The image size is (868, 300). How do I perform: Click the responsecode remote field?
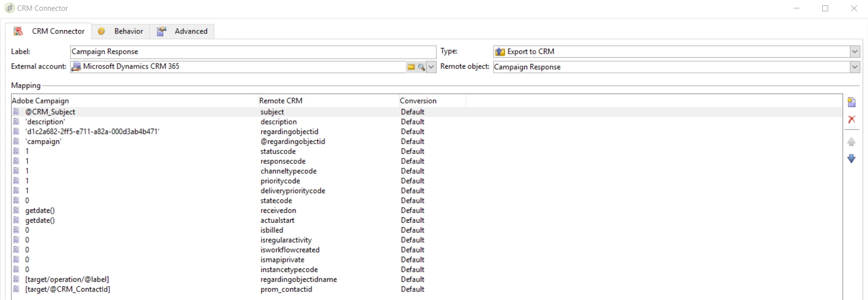coord(283,161)
